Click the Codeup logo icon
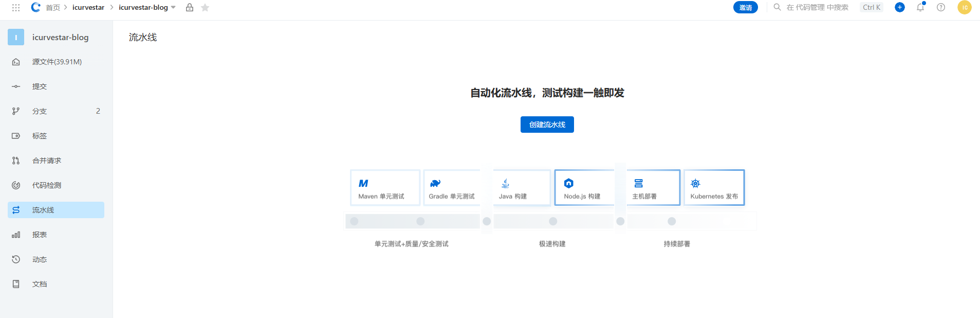The width and height of the screenshot is (980, 318). pos(35,7)
